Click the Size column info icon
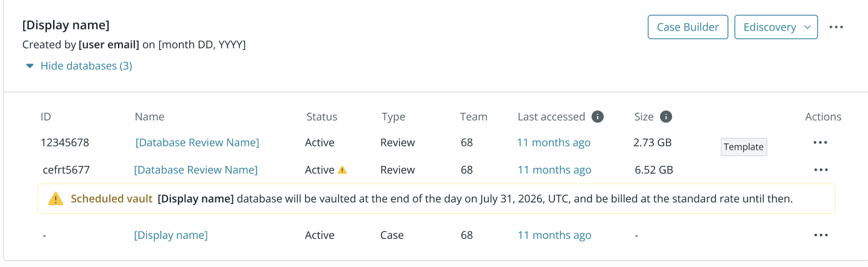Viewport: 868px width, 267px height. click(x=666, y=117)
